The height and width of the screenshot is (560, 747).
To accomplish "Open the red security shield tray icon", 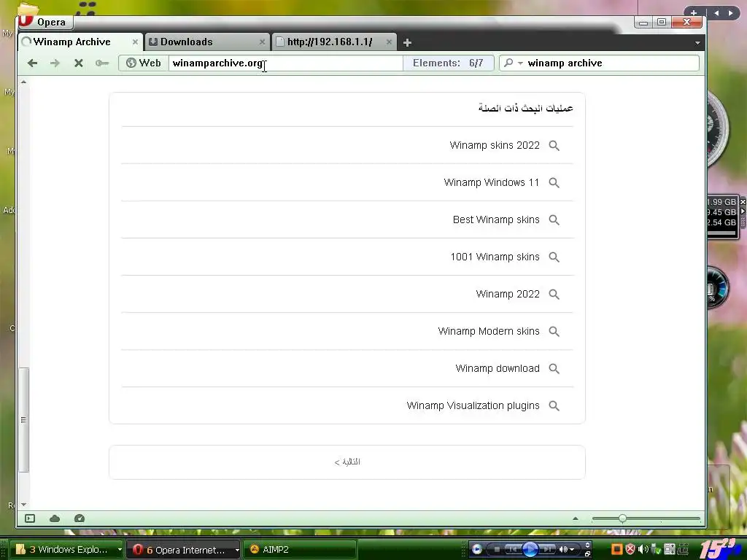I will [630, 550].
